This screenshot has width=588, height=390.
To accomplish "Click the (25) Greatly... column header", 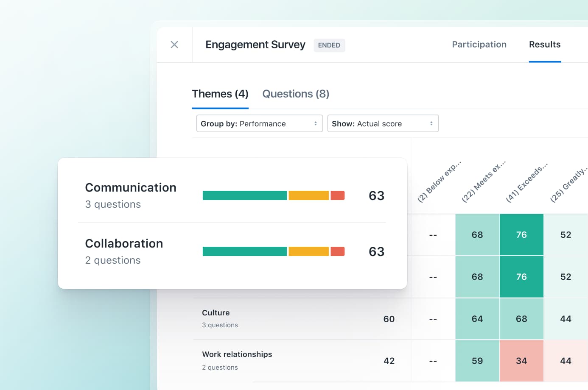I will click(x=569, y=184).
